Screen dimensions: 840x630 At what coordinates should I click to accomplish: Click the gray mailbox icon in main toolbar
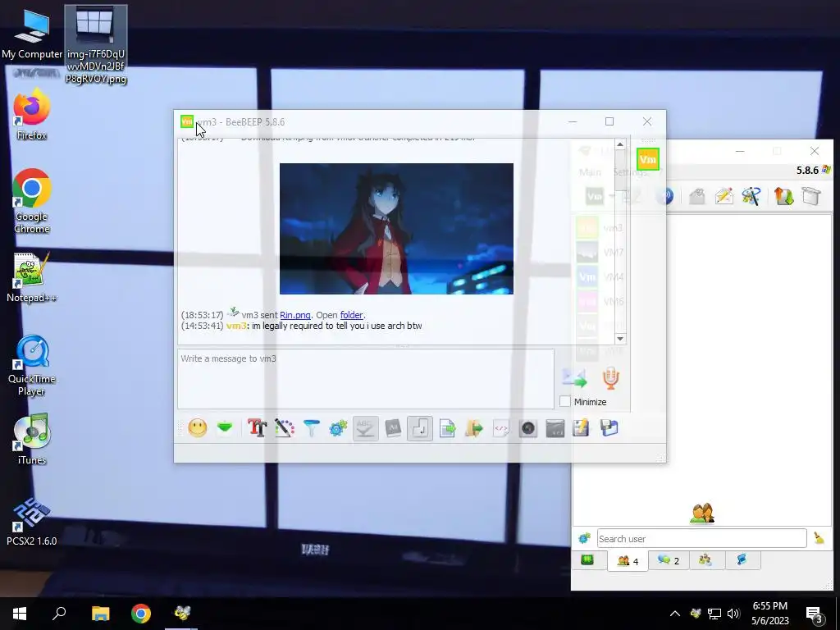(696, 196)
